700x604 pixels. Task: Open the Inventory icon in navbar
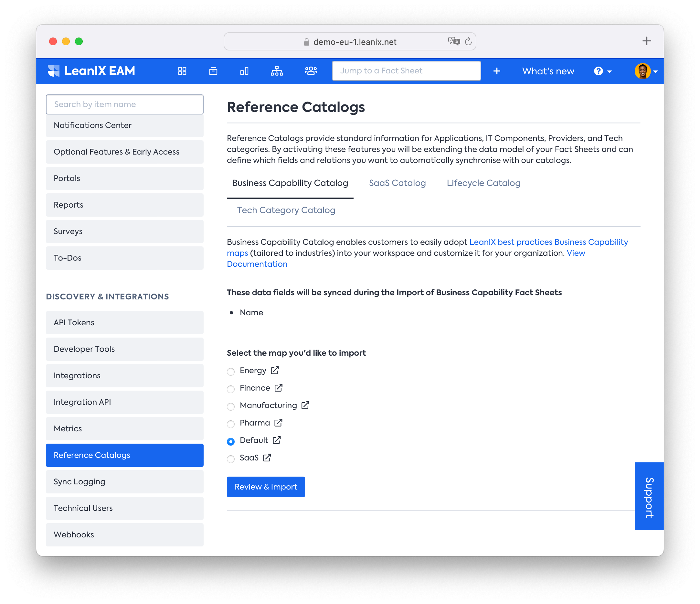(213, 71)
